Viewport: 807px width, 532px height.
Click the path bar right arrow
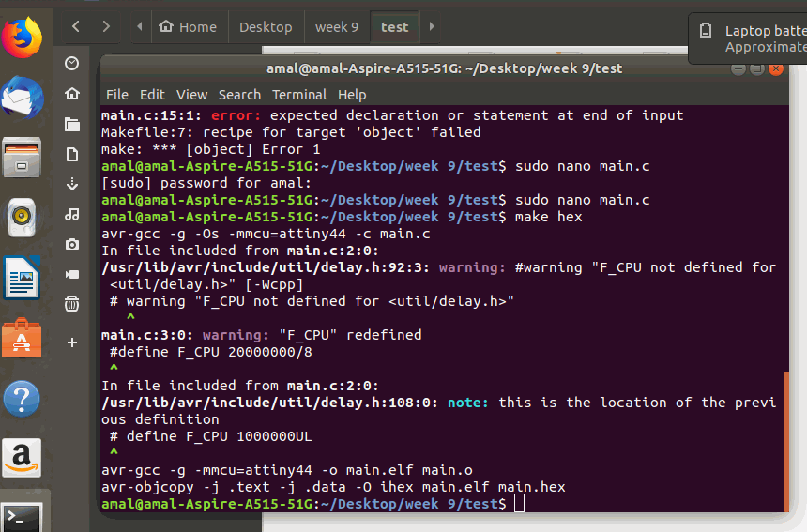[432, 26]
